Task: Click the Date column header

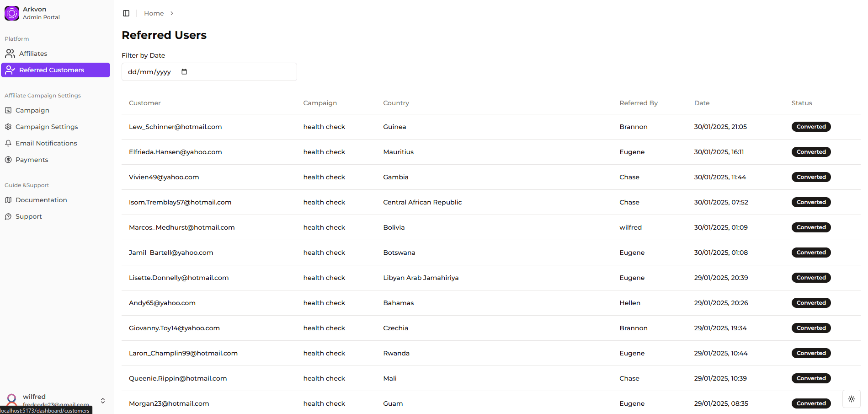Action: (702, 103)
